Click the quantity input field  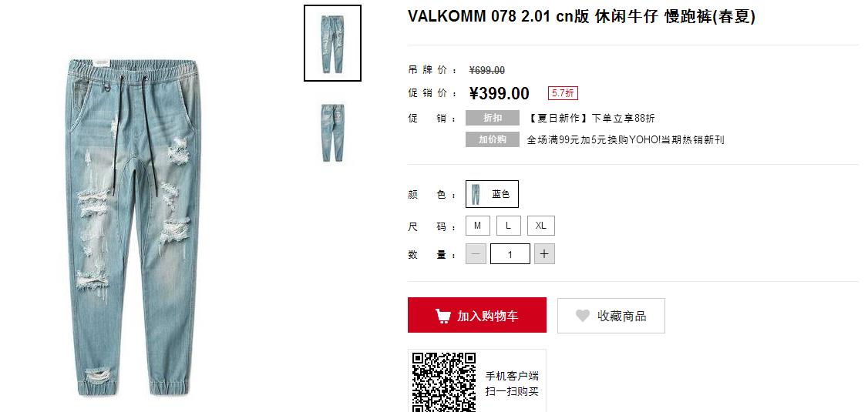point(510,254)
